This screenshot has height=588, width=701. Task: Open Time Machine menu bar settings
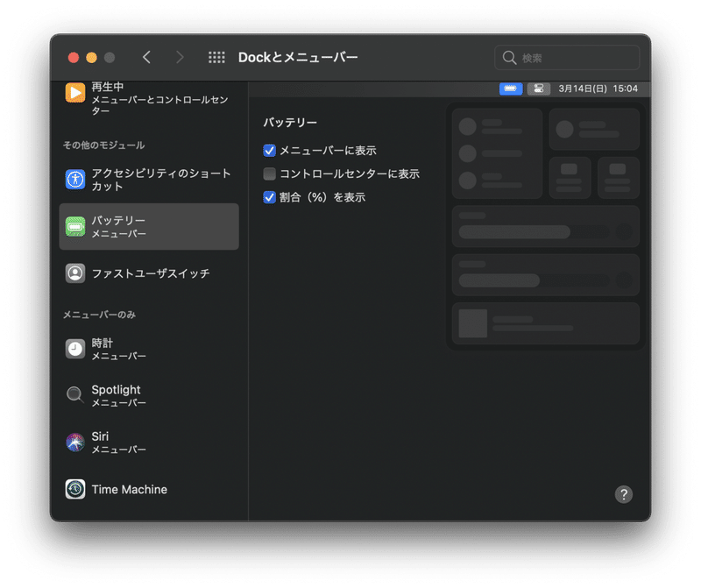click(74, 490)
